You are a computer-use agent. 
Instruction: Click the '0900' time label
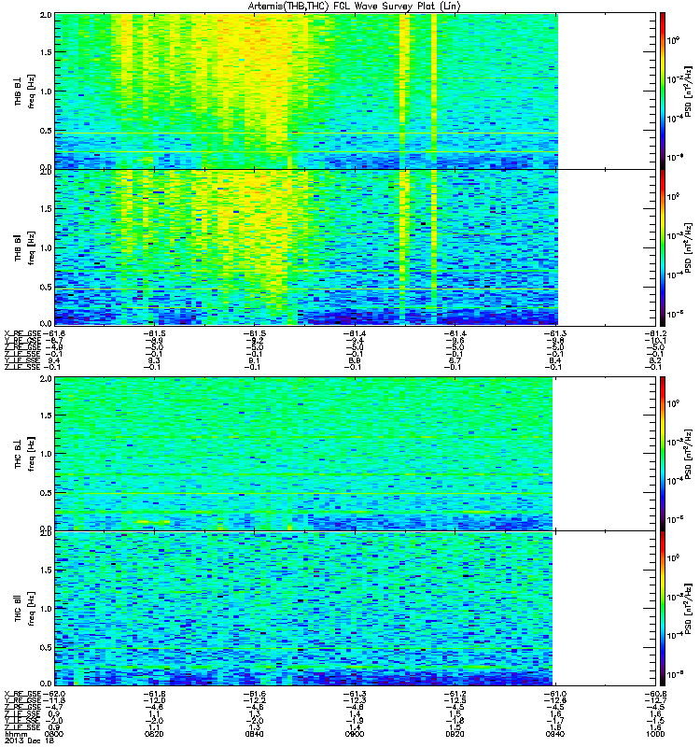tap(355, 734)
